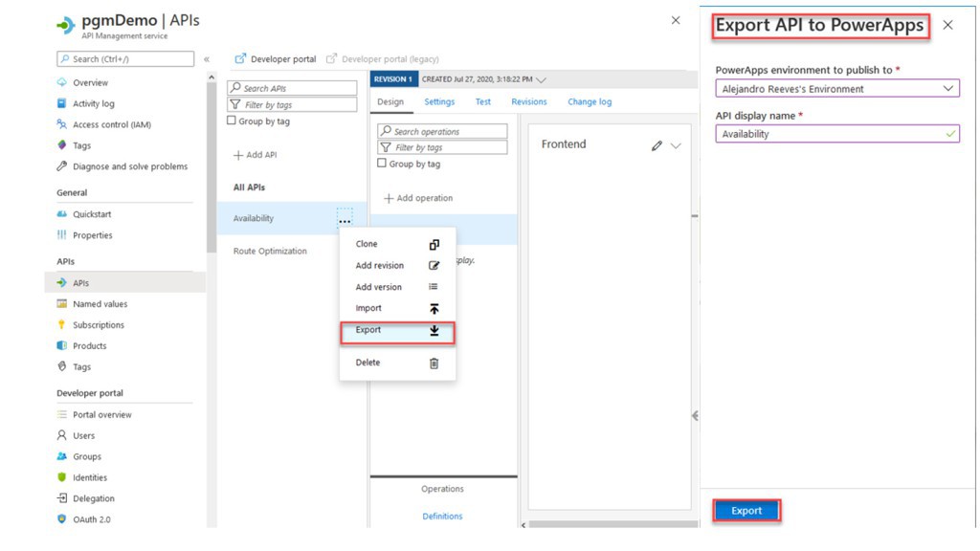Click the Search APIs field
The image size is (980, 551).
click(x=292, y=88)
